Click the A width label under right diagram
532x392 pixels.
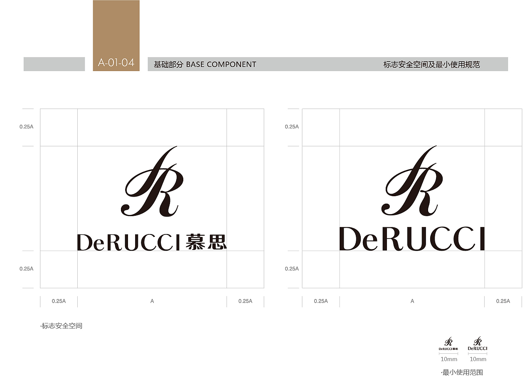412,301
